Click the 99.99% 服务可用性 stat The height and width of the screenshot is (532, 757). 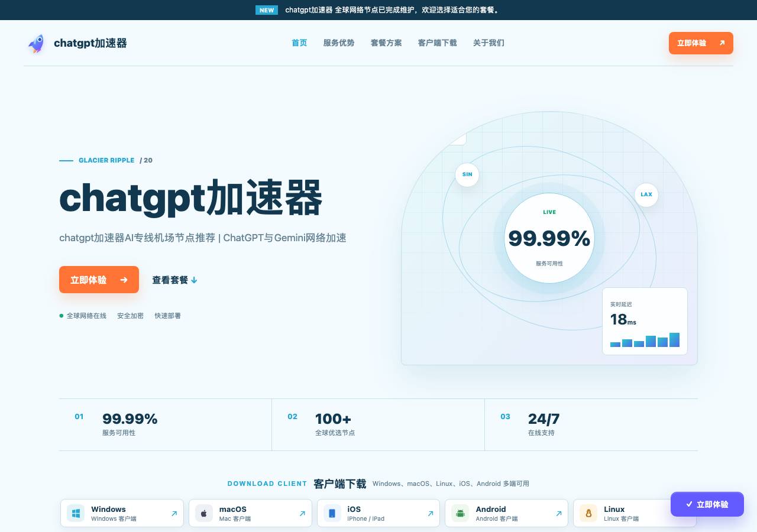click(x=130, y=424)
